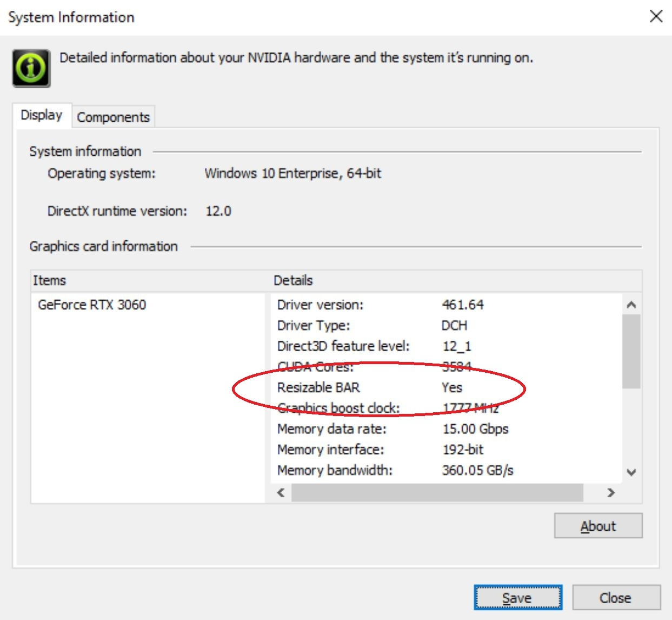Click the 192-bit value
The width and height of the screenshot is (672, 620).
click(x=463, y=450)
